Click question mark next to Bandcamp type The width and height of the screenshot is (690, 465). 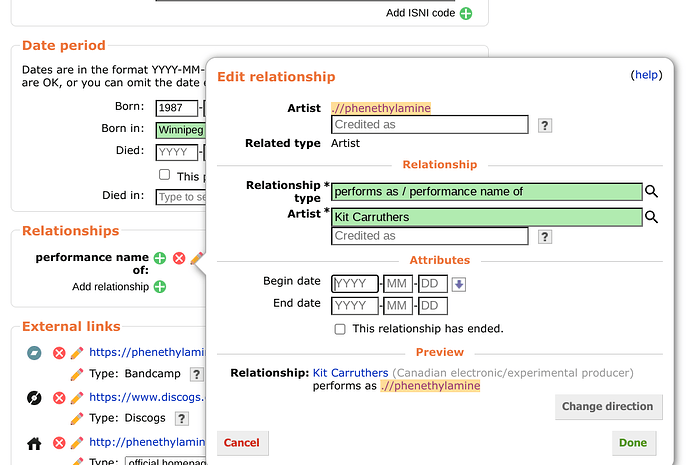point(196,374)
